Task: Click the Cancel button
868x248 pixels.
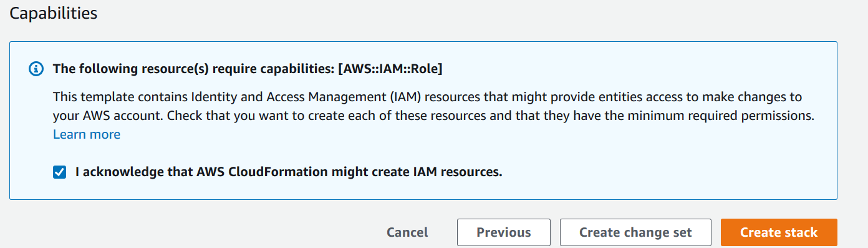Action: [407, 232]
